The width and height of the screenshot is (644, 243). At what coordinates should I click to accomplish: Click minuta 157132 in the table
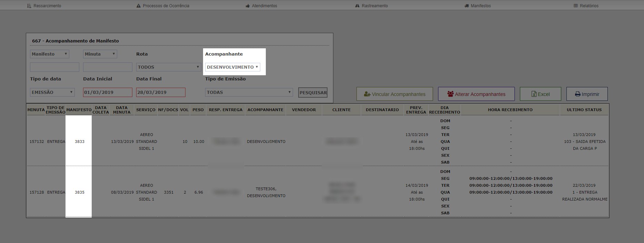point(37,142)
